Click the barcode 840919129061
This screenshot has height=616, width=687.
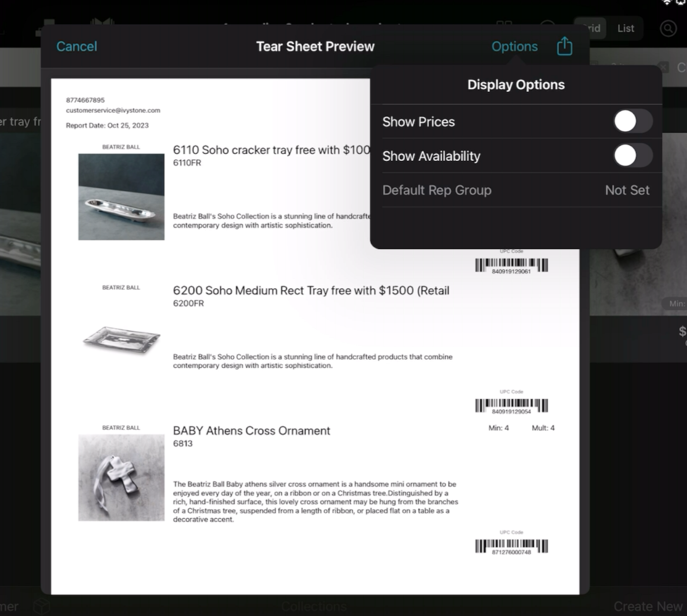tap(511, 265)
